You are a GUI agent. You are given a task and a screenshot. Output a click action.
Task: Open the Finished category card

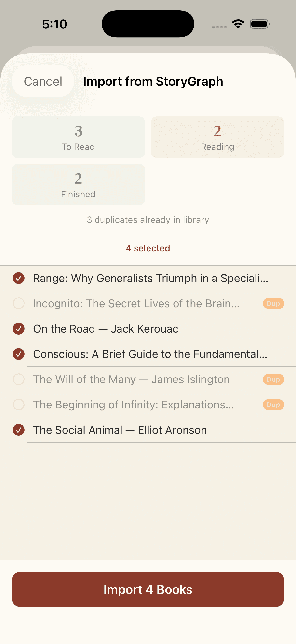click(x=78, y=184)
